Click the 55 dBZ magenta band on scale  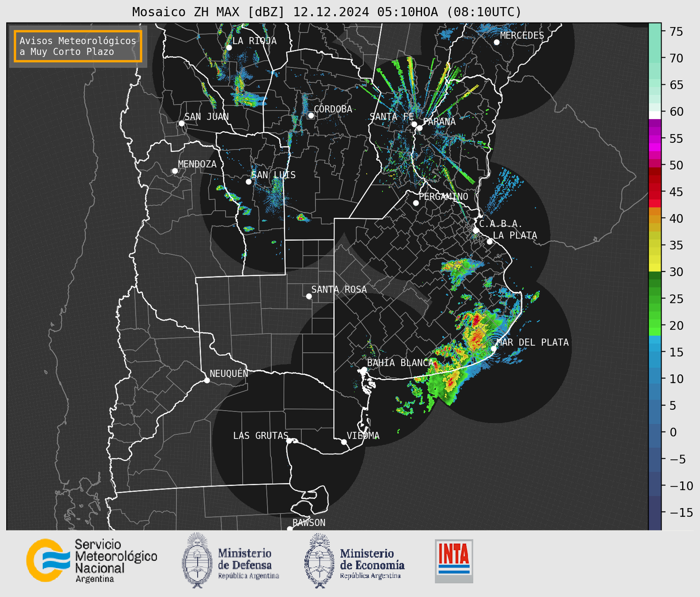(655, 138)
